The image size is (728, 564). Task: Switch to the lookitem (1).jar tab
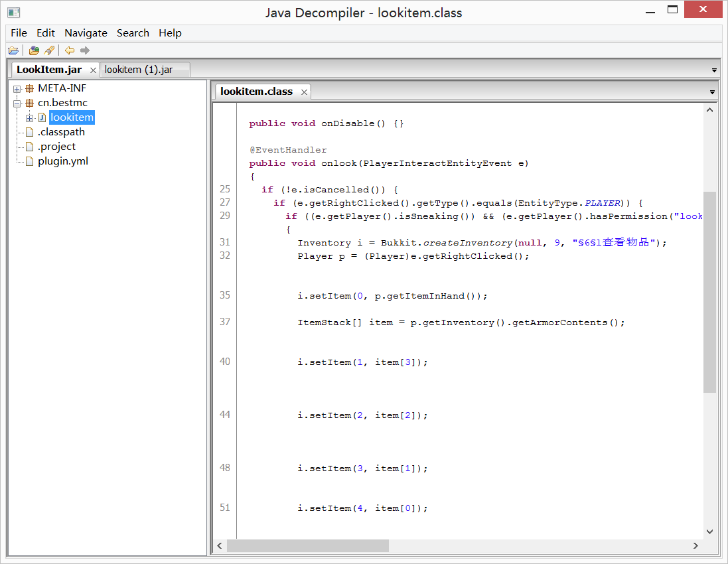pyautogui.click(x=139, y=70)
